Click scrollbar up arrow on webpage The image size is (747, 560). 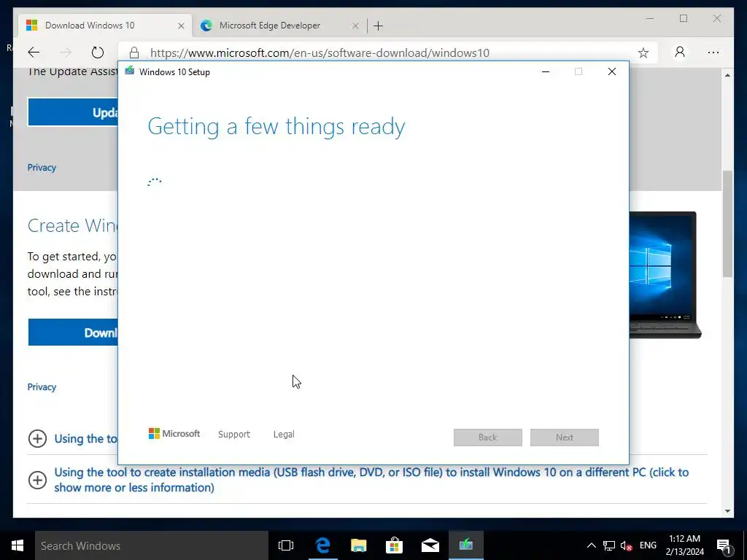point(727,75)
